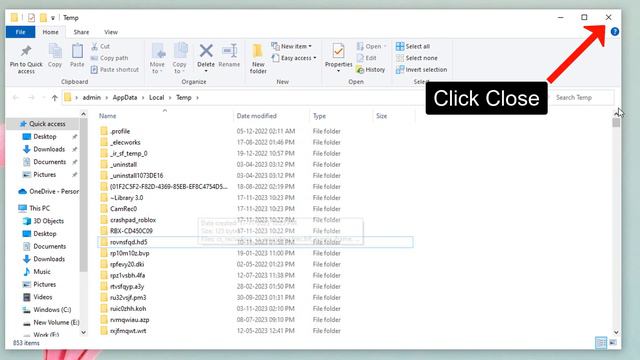Open the Delete dropdown arrow
Screen dimensions: 640x360
(206, 71)
